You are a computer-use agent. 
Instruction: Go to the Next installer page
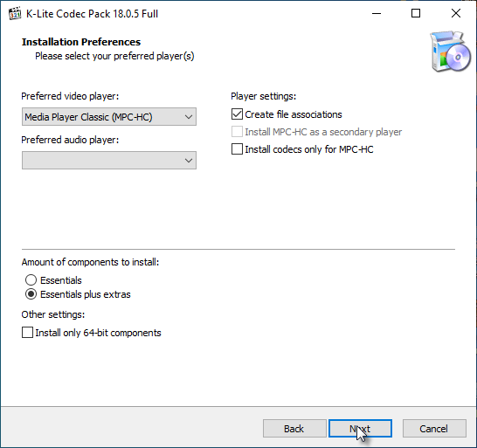tap(360, 429)
